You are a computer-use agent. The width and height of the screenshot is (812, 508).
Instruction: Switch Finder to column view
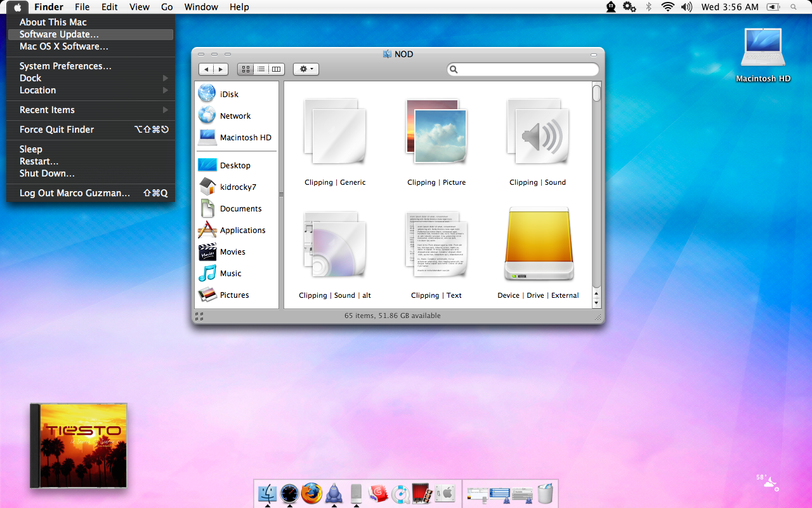pos(276,69)
